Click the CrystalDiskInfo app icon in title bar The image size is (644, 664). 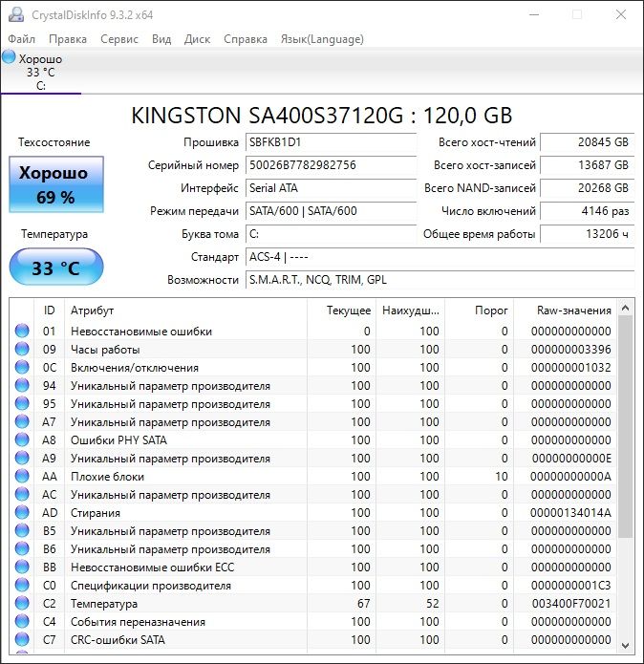point(16,14)
